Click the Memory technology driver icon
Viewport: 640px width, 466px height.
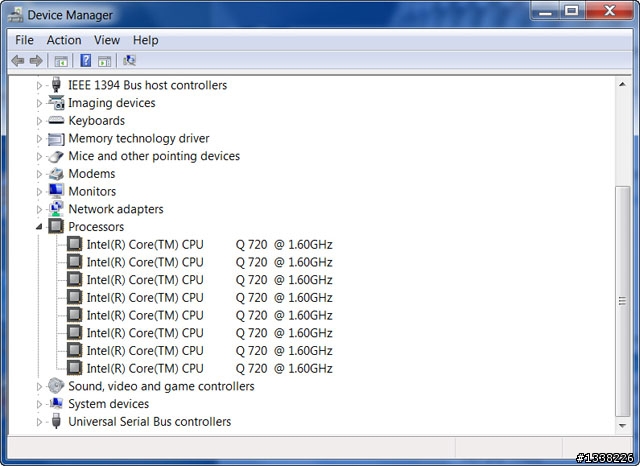click(56, 139)
